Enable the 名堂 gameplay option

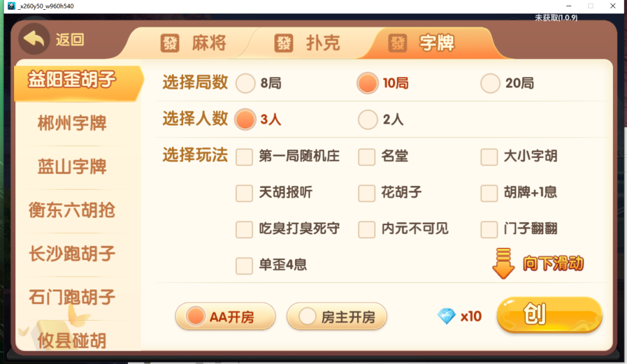pyautogui.click(x=366, y=157)
